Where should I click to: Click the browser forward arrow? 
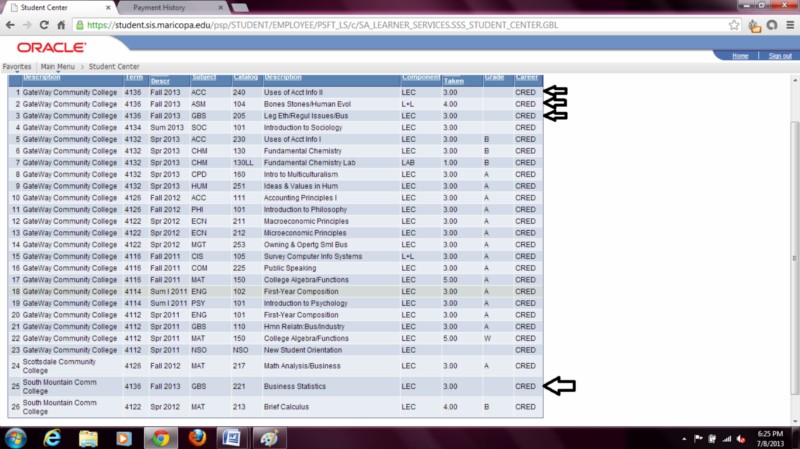27,25
